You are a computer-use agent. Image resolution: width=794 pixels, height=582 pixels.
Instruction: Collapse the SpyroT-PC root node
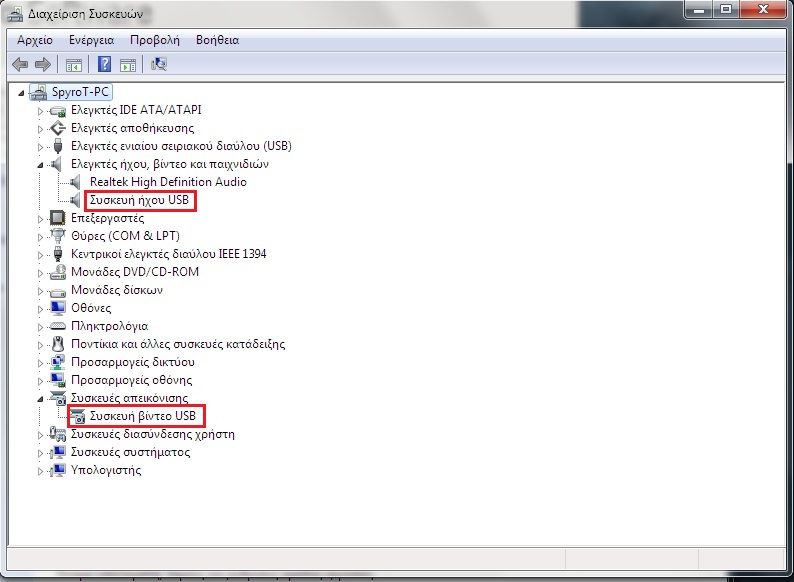(21, 93)
